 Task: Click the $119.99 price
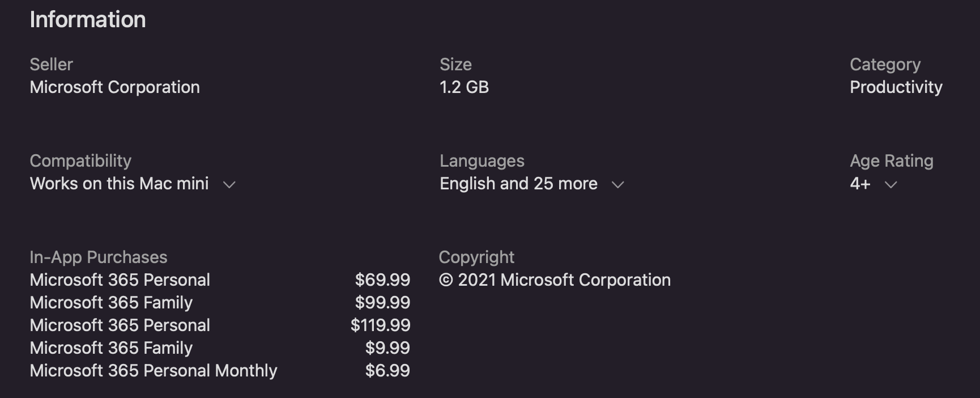coord(380,325)
